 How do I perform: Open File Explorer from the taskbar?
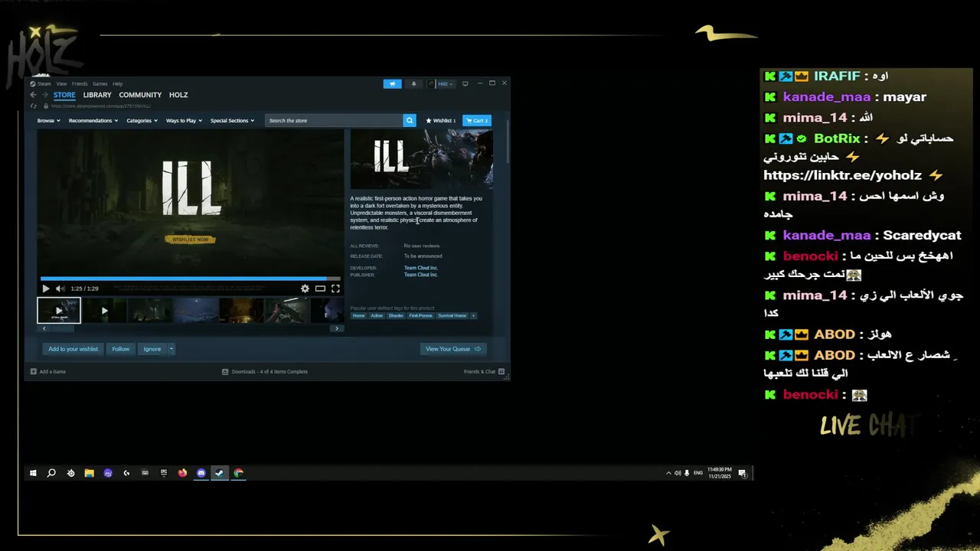(x=89, y=473)
